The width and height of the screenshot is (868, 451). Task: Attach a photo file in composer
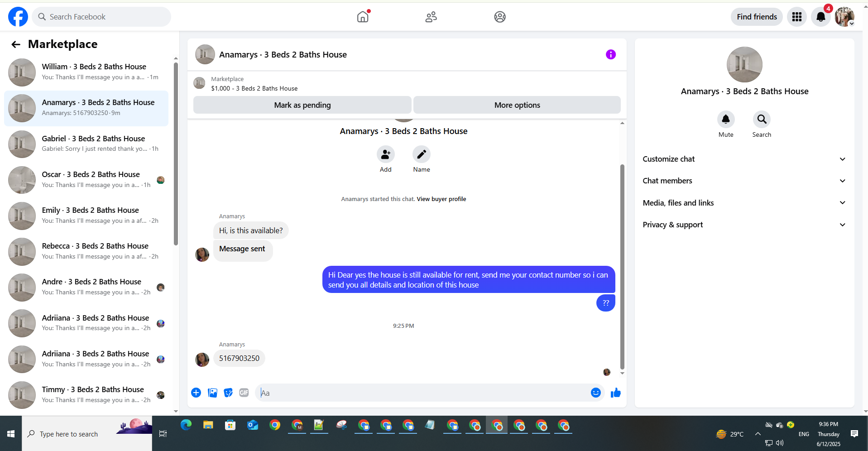pos(212,393)
